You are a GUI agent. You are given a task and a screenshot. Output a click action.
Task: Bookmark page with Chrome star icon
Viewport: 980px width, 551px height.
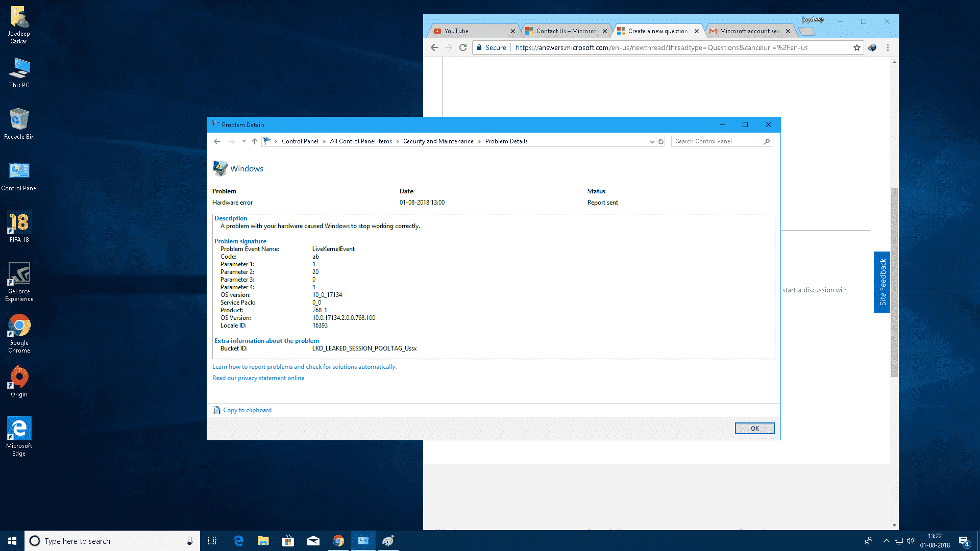click(857, 47)
